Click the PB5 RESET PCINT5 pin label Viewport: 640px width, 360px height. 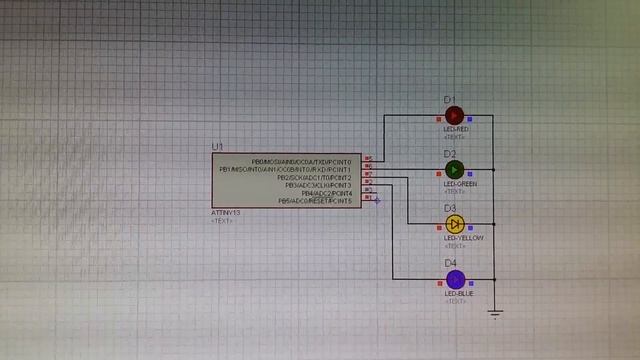[315, 201]
